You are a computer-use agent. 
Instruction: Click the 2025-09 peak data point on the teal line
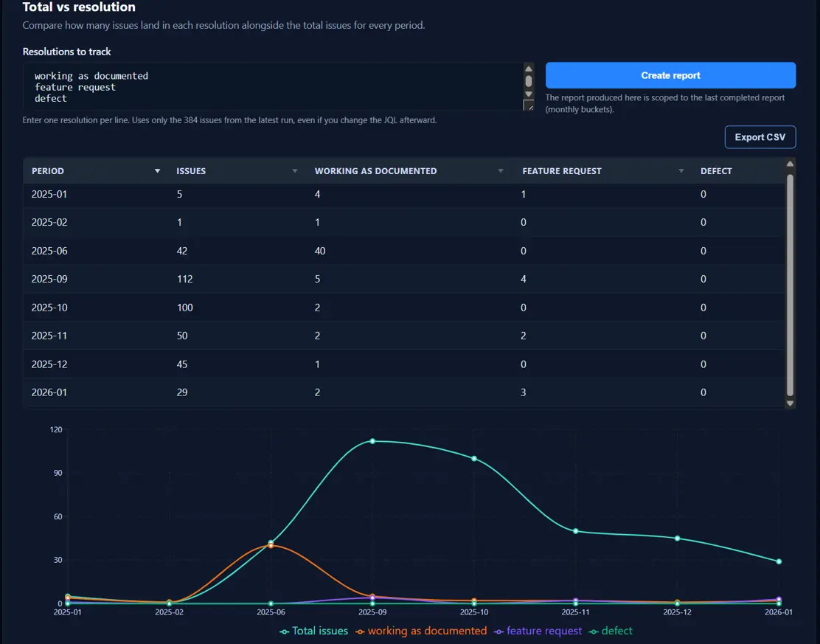click(372, 442)
